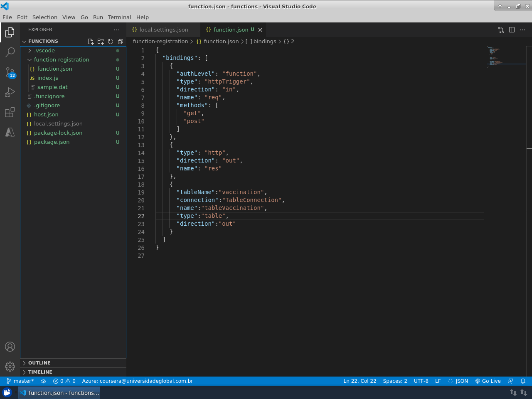Expand the .vscode folder

[x=44, y=51]
